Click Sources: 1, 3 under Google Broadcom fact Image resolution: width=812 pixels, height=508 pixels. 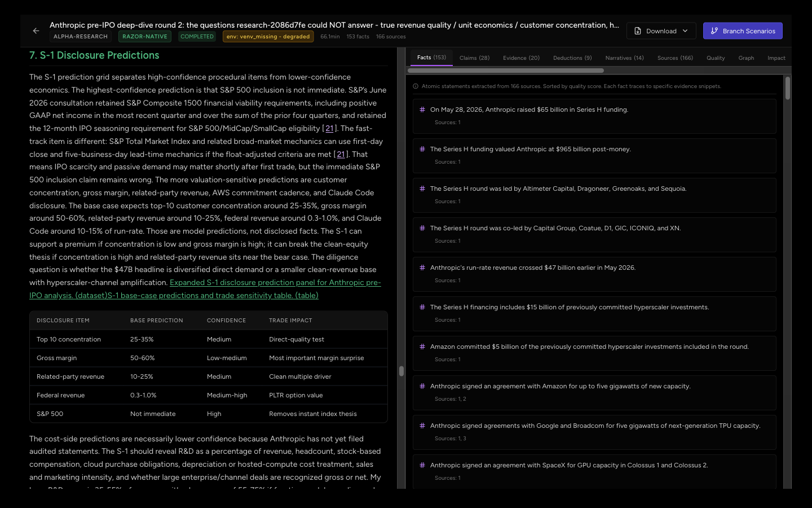[x=450, y=439]
